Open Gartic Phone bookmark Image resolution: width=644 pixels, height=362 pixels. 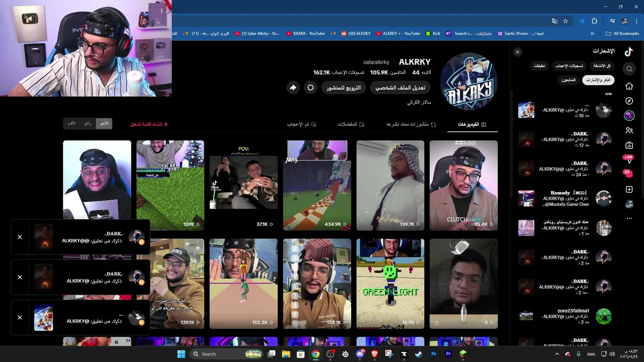click(520, 34)
